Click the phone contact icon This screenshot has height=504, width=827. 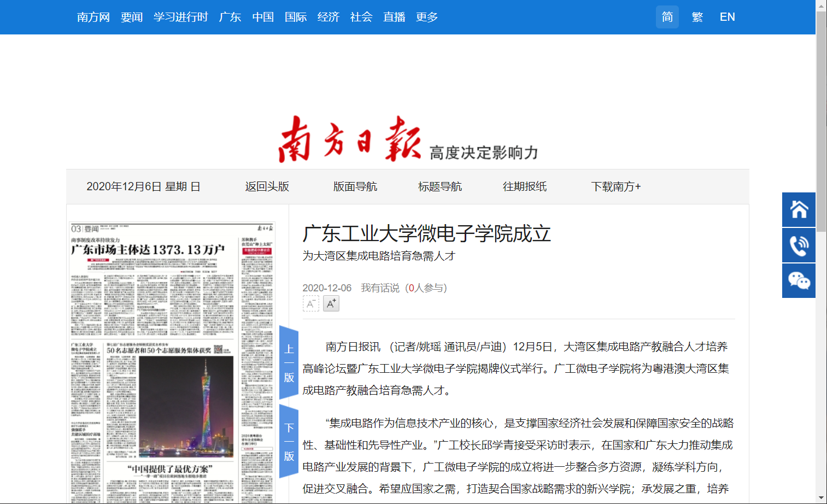point(799,245)
